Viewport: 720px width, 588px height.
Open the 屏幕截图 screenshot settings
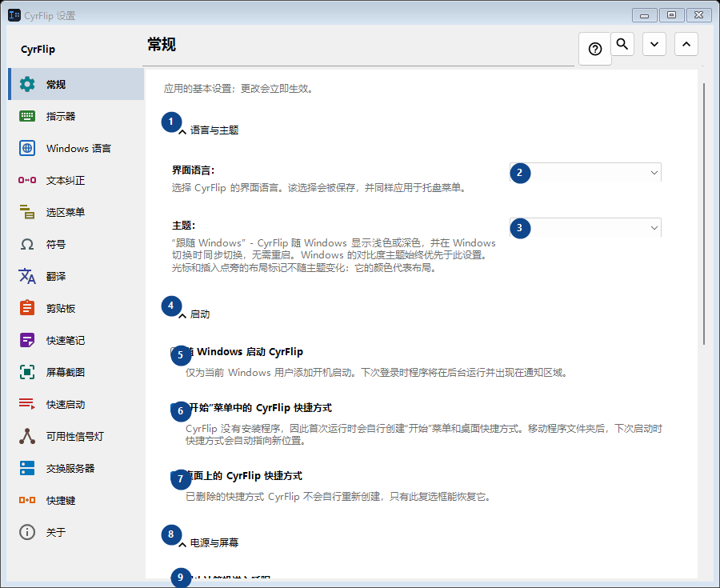click(76, 372)
